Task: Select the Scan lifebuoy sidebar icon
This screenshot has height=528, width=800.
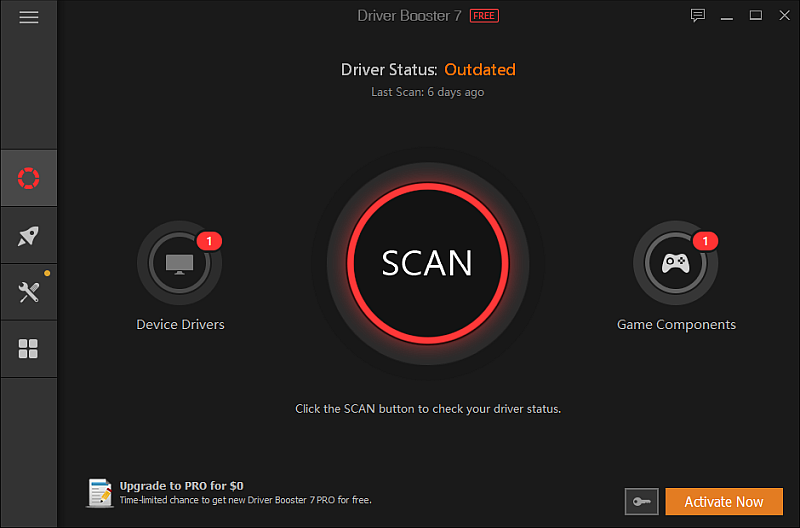Action: pos(29,178)
